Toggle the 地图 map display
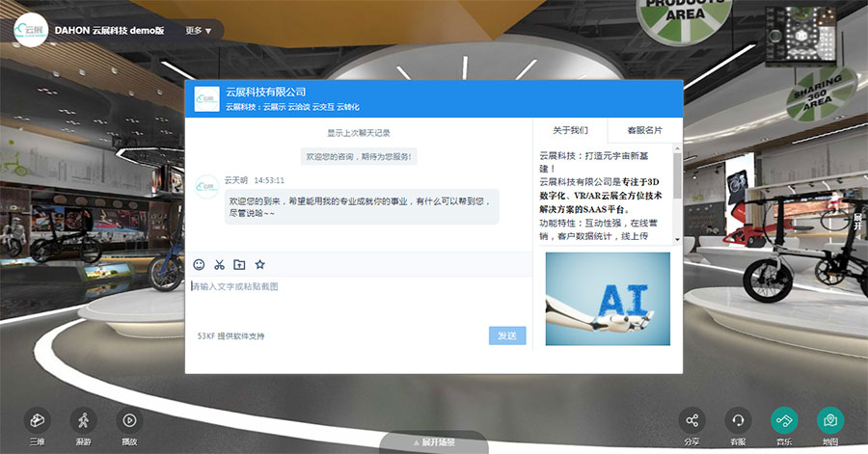868x454 pixels. (830, 420)
